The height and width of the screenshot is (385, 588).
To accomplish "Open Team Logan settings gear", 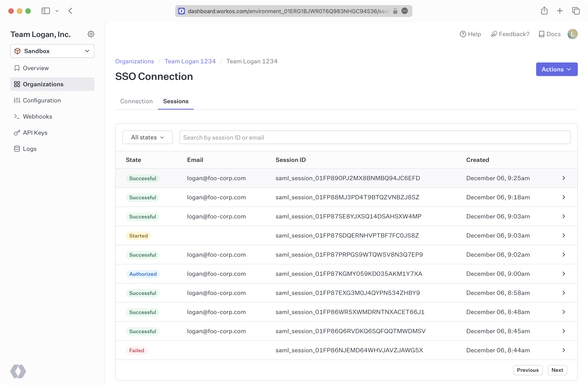I will click(x=91, y=34).
